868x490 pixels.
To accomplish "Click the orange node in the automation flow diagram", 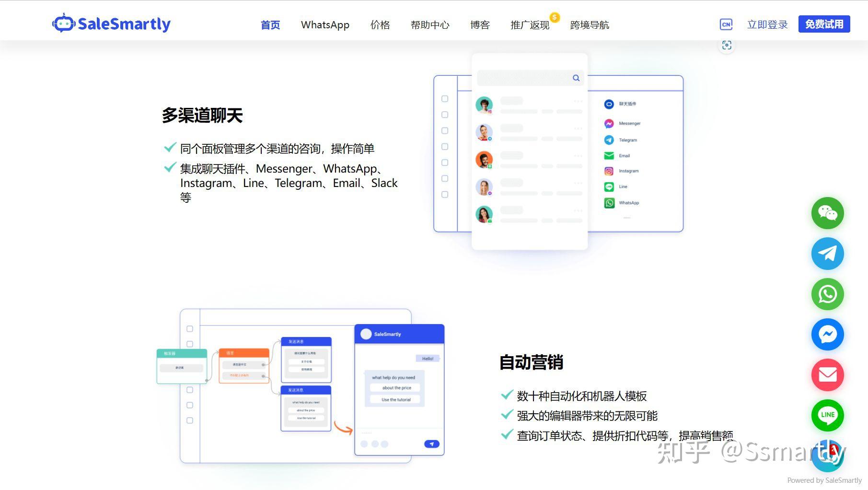I will [x=244, y=366].
